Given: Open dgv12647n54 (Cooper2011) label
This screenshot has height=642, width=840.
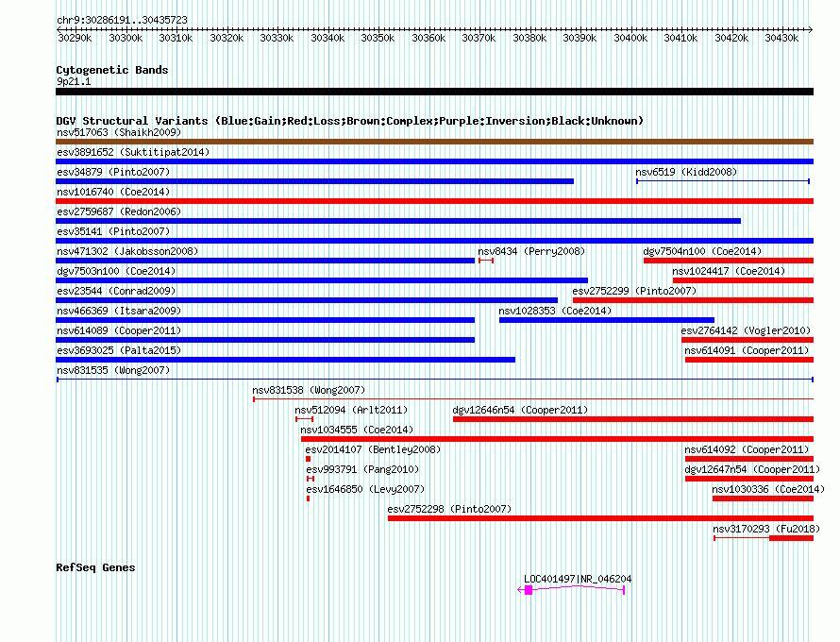Looking at the screenshot, I should click(x=752, y=469).
